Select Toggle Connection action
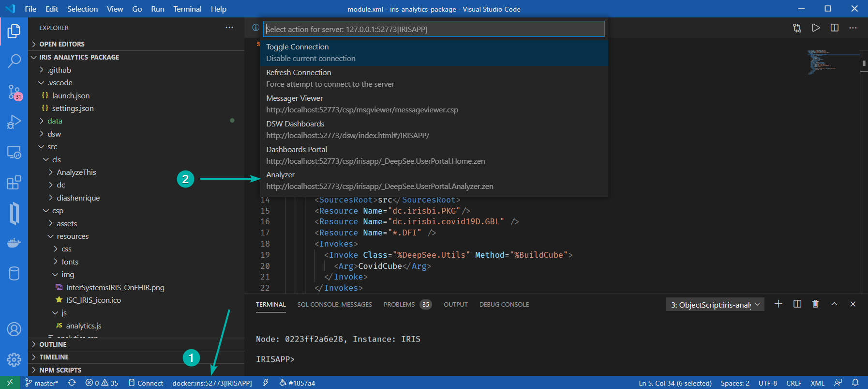Image resolution: width=868 pixels, height=389 pixels. (x=434, y=53)
